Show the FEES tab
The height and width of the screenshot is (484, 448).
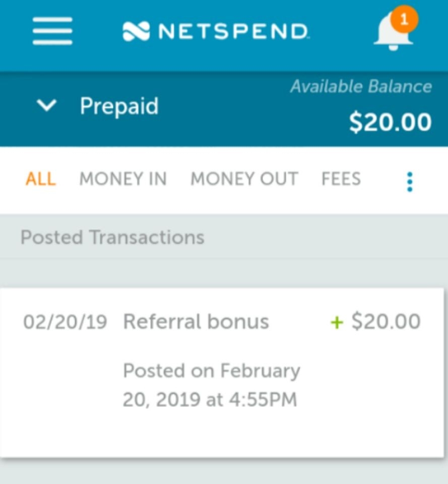tap(341, 178)
